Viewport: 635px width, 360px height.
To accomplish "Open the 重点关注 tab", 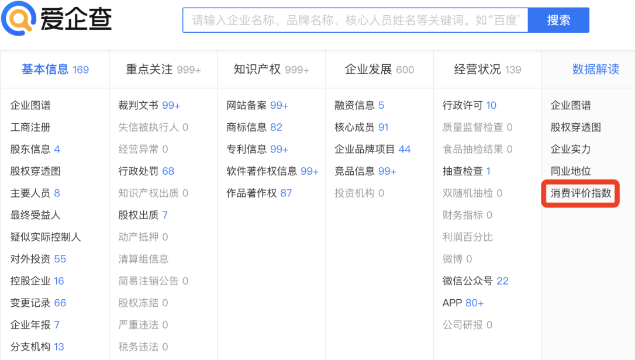I will [x=163, y=69].
